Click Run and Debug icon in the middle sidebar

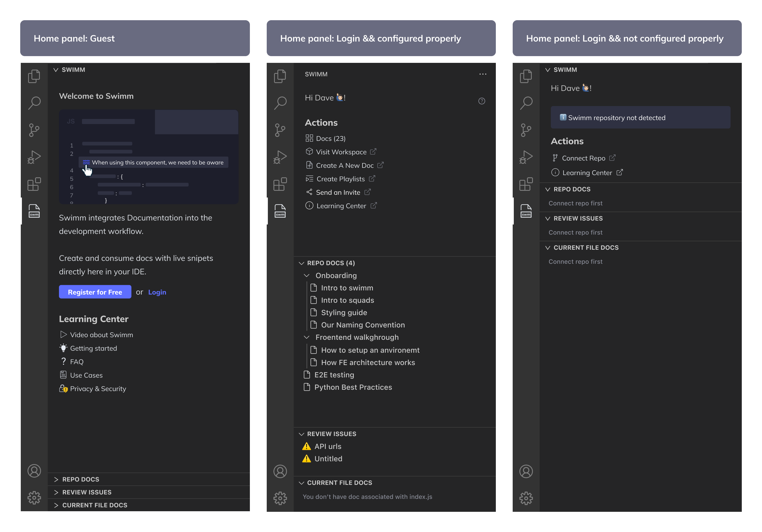280,157
